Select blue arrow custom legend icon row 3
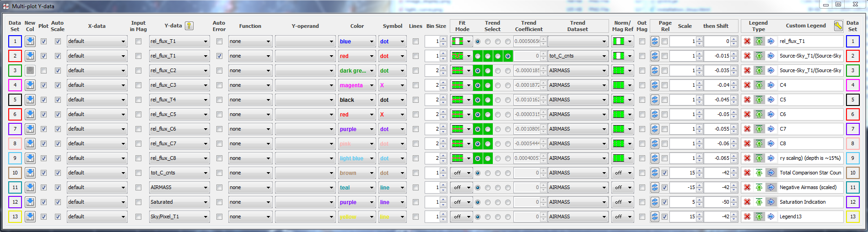 [771, 70]
